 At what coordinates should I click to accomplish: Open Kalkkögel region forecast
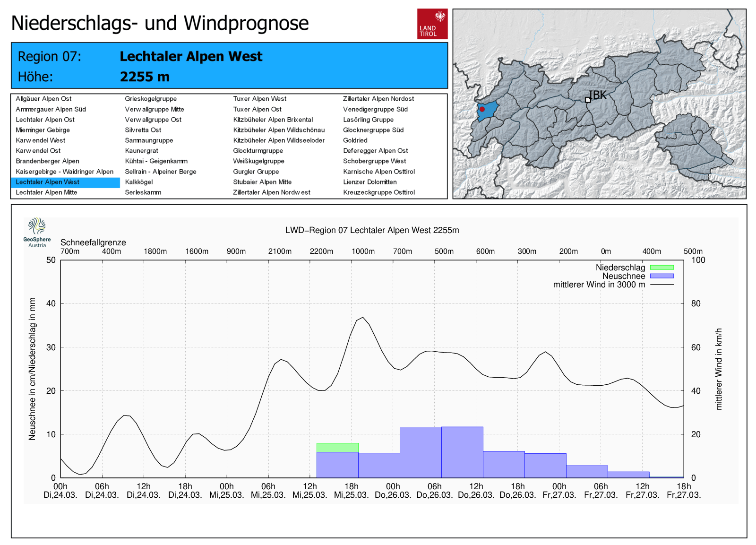click(138, 182)
